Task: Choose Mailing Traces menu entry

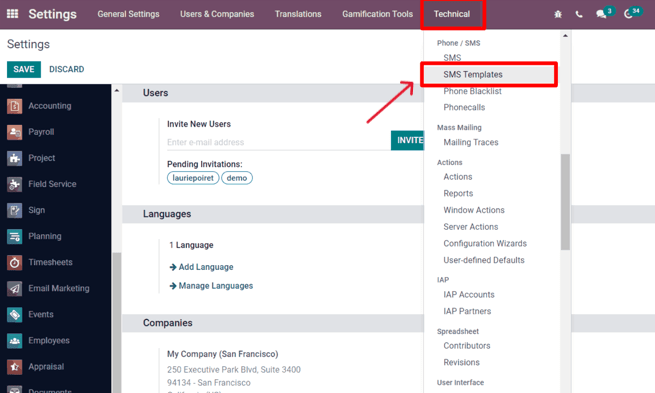Action: pos(471,142)
